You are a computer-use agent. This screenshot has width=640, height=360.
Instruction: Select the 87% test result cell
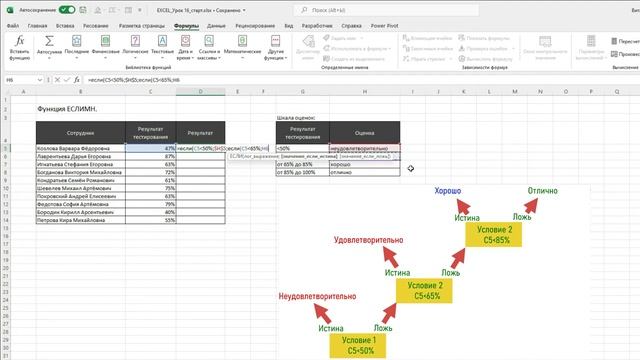(x=151, y=156)
